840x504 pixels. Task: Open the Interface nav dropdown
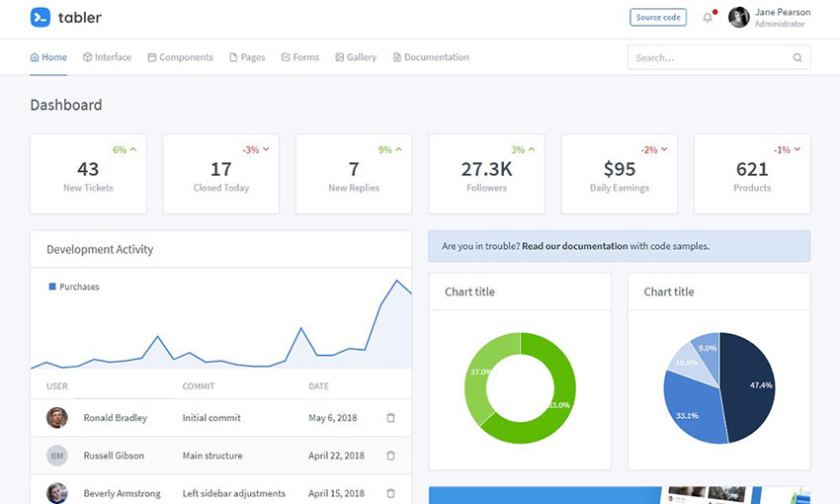107,57
